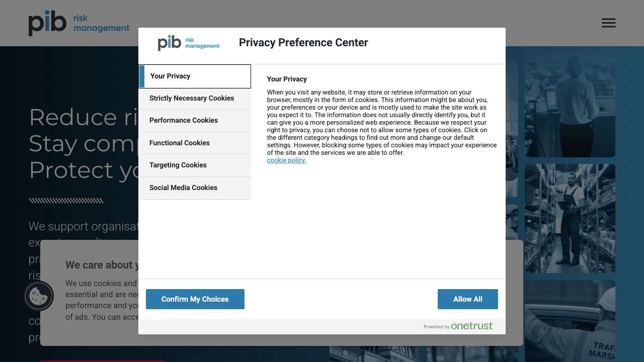Click the Confirm My Choices button
Image resolution: width=644 pixels, height=362 pixels.
195,299
